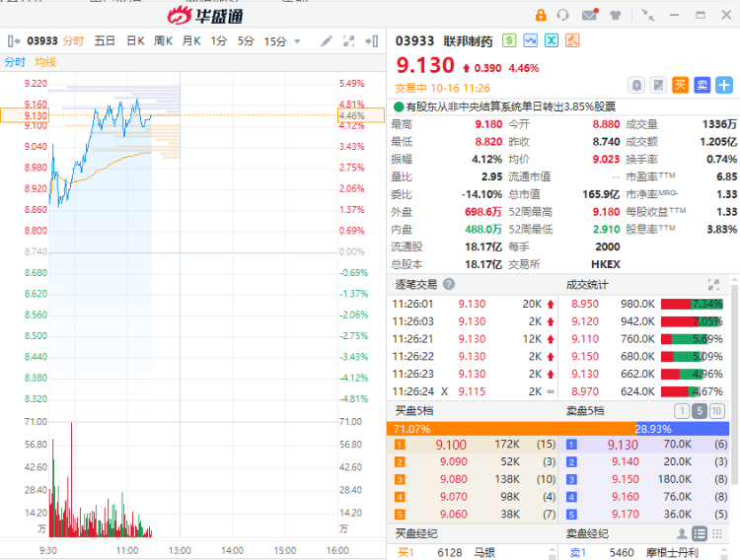The width and height of the screenshot is (740, 560).
Task: Toggle the 分时 line legend
Action: pyautogui.click(x=15, y=62)
